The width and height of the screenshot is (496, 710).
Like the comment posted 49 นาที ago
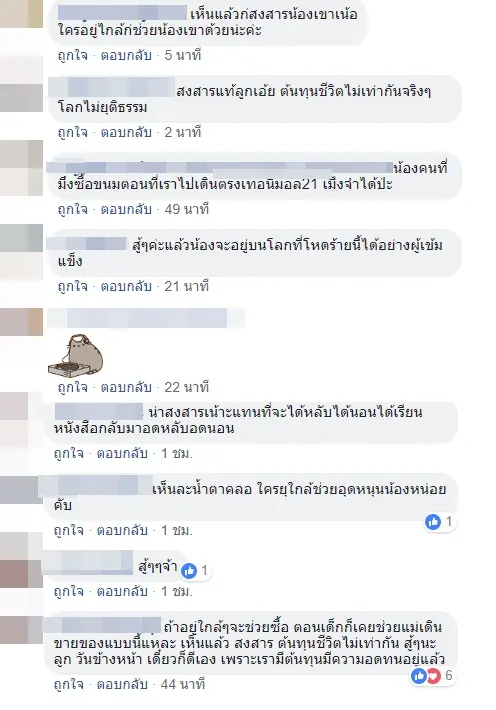[72, 209]
